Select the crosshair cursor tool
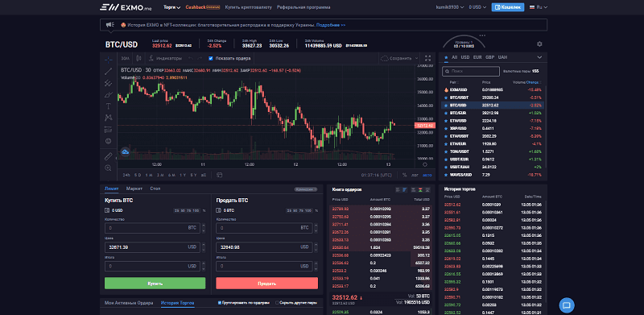The image size is (644, 315). 109,60
